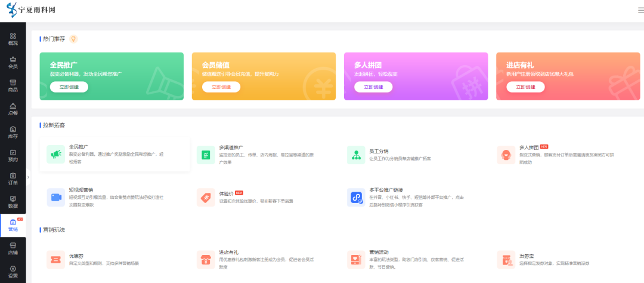Open the 短视频营销 title link
This screenshot has height=283, width=644.
[x=81, y=190]
